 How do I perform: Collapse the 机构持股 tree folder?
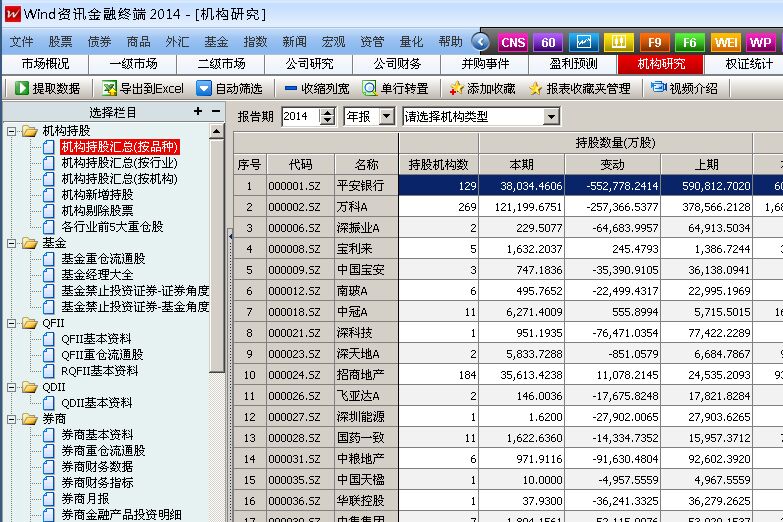[x=12, y=131]
